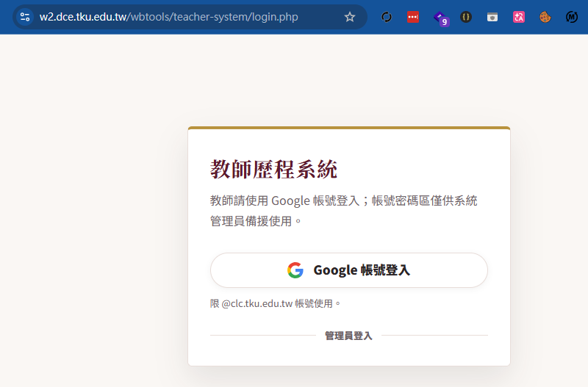This screenshot has height=387, width=588.
Task: Open the pink translate extension
Action: pos(519,17)
